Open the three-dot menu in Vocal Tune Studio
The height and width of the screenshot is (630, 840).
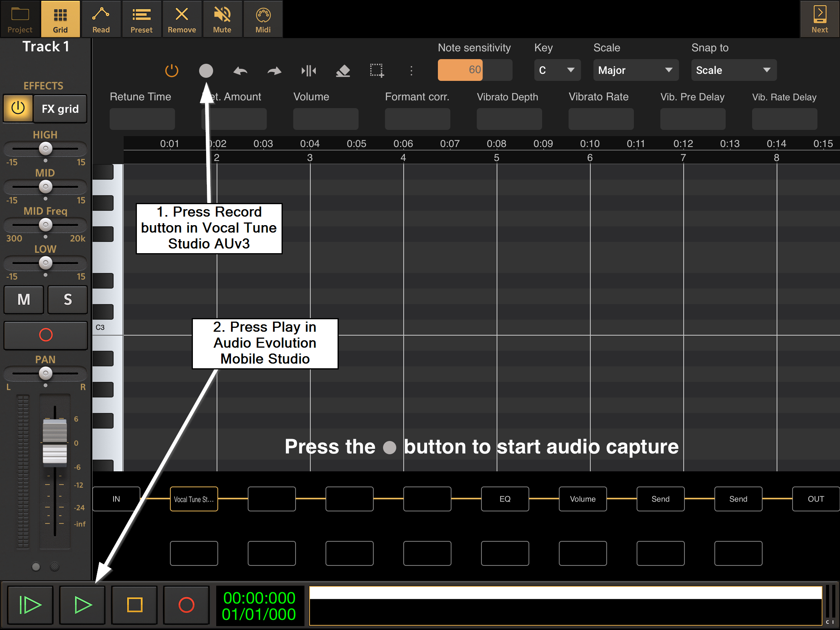pyautogui.click(x=411, y=71)
